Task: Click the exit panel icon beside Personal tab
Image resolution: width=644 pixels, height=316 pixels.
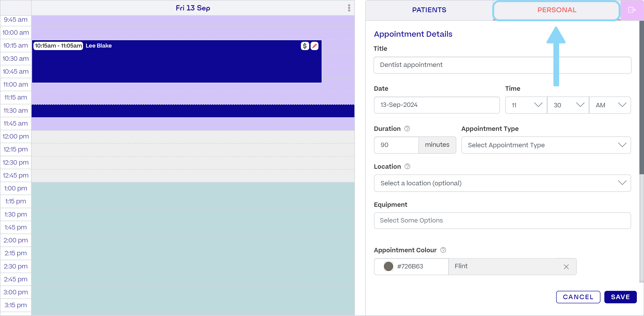Action: click(632, 10)
